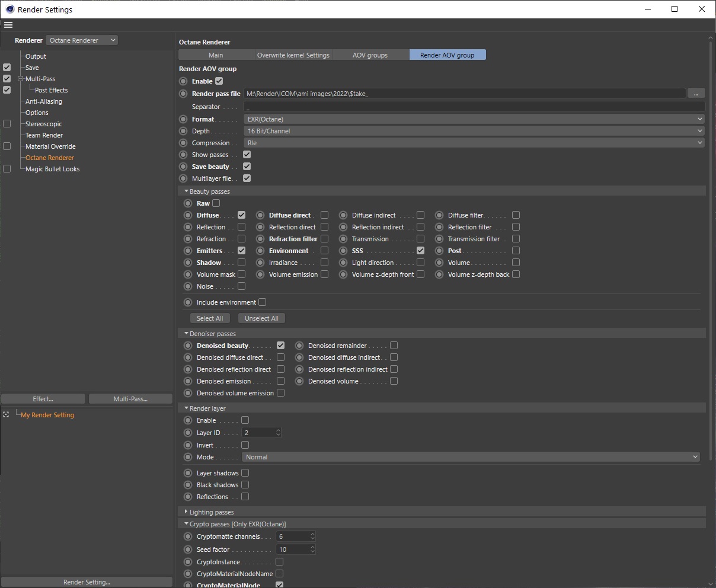Click the Multi-Pass... button
Image resolution: width=716 pixels, height=588 pixels.
pyautogui.click(x=130, y=399)
